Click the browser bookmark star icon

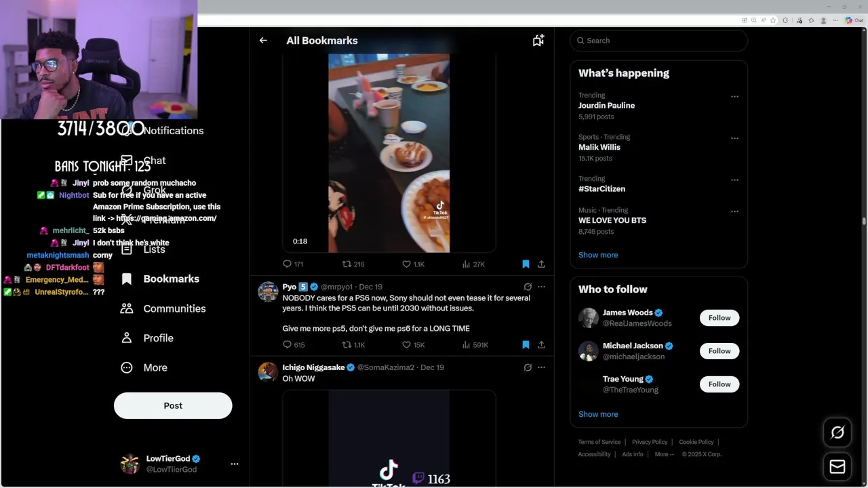[773, 20]
